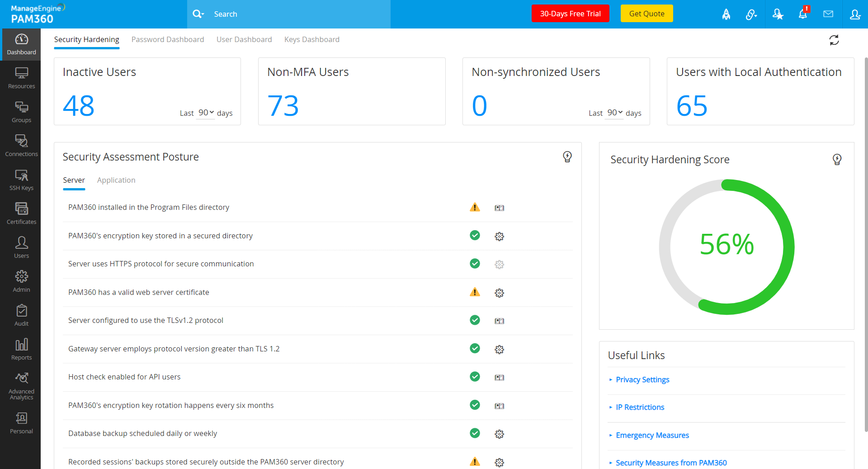Open the Certificates sidebar section
This screenshot has width=868, height=469.
click(x=21, y=214)
